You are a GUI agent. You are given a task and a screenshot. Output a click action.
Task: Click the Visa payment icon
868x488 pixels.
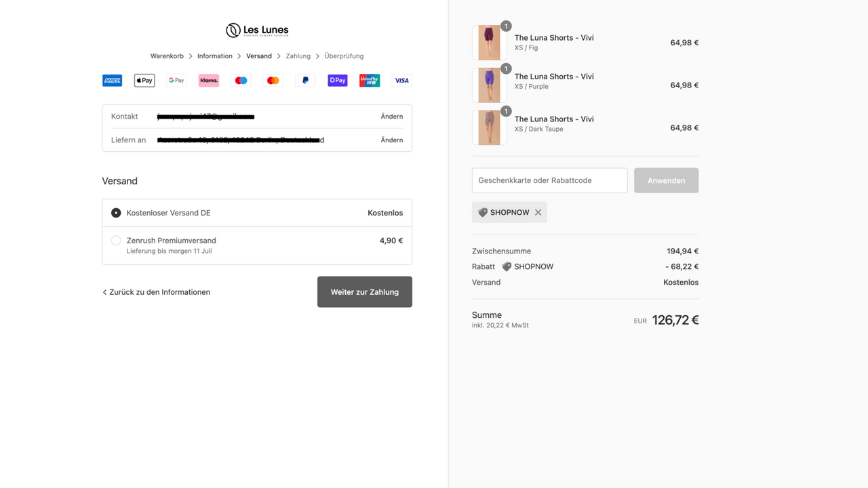(x=401, y=81)
